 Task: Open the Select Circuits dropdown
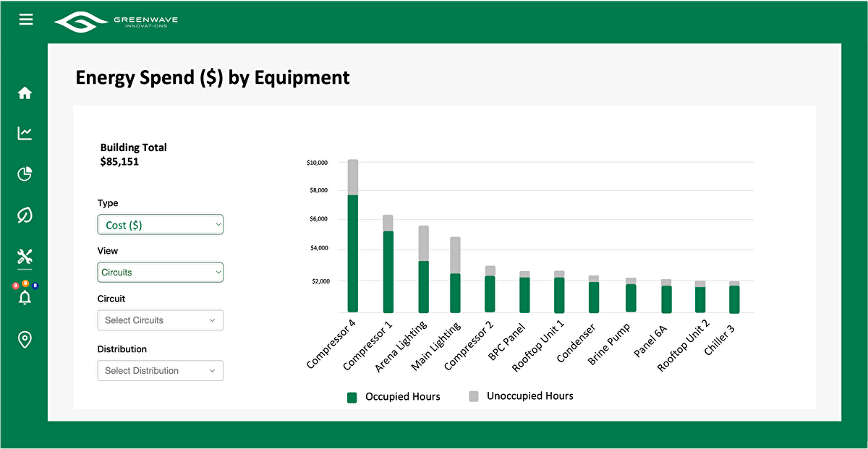click(x=160, y=320)
